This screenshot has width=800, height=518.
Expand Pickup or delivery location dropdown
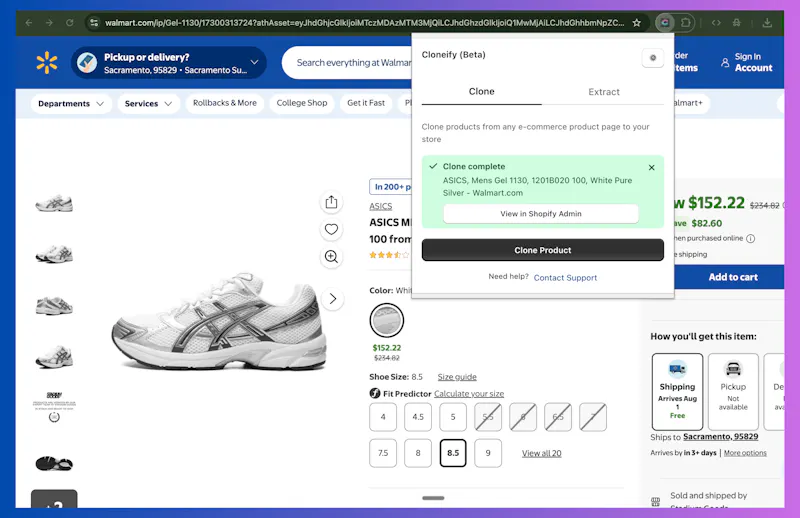[255, 62]
